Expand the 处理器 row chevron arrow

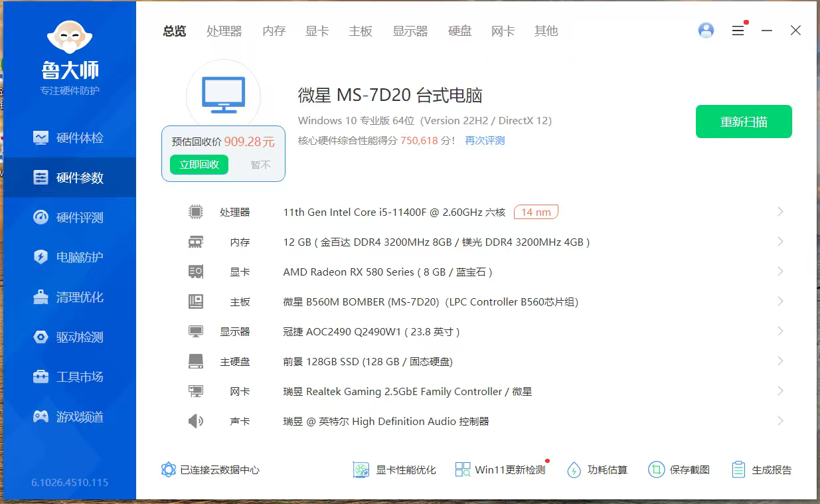coord(780,212)
